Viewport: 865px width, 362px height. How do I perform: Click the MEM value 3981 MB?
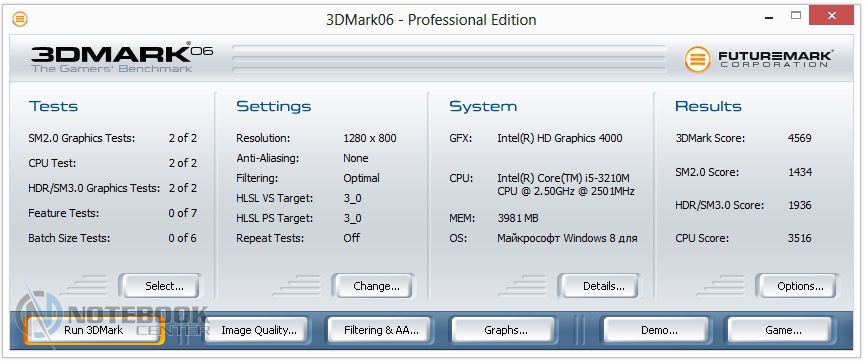pyautogui.click(x=517, y=218)
